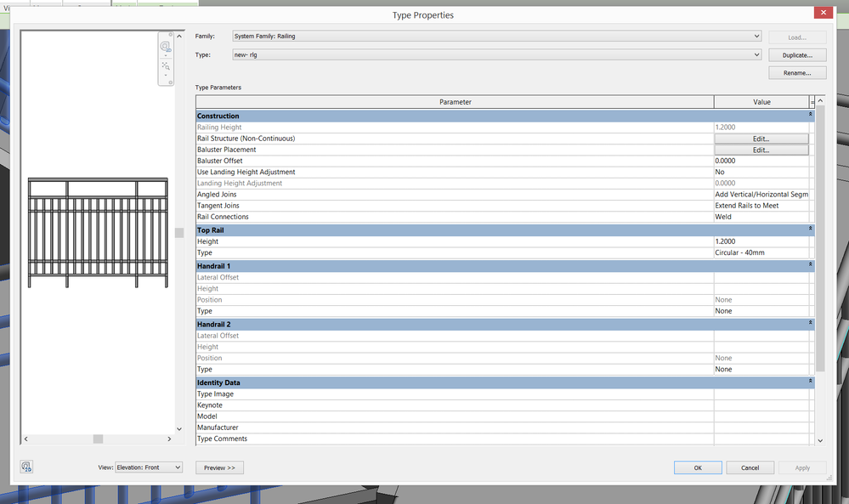The width and height of the screenshot is (849, 504).
Task: Open the steering wheel dropdown arrow
Action: point(166,55)
